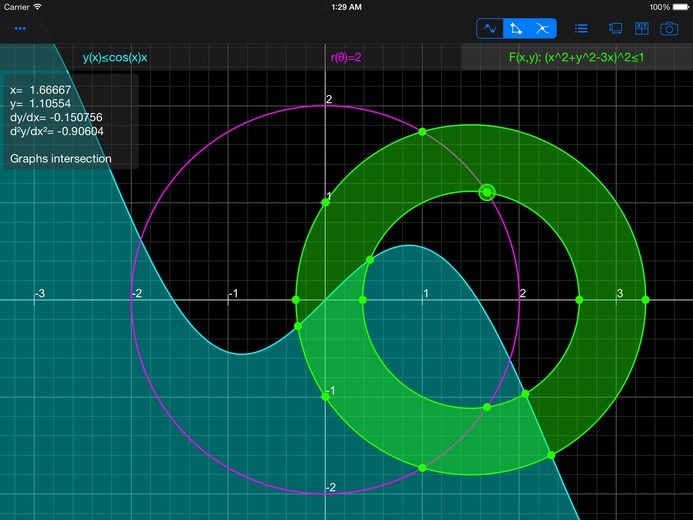Open the equations list icon

[x=581, y=29]
